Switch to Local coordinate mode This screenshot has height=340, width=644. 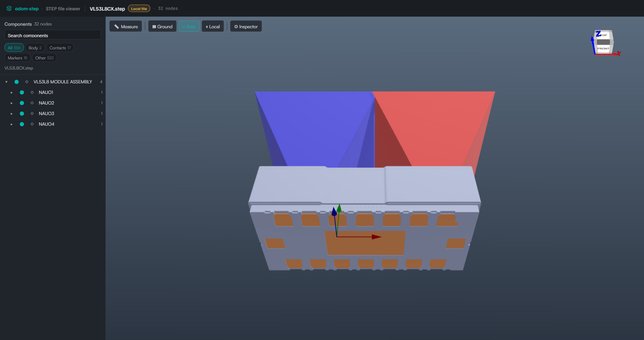tap(213, 26)
